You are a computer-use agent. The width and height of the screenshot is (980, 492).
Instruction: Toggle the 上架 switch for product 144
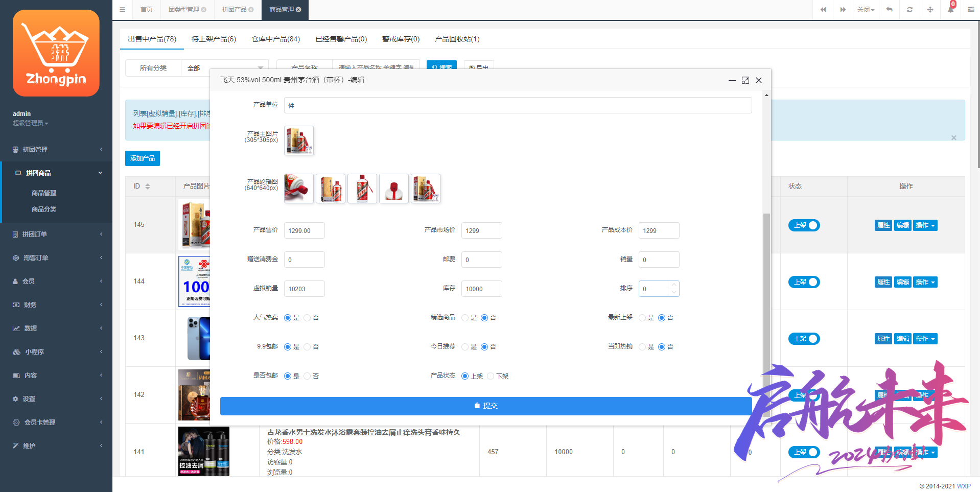click(804, 282)
